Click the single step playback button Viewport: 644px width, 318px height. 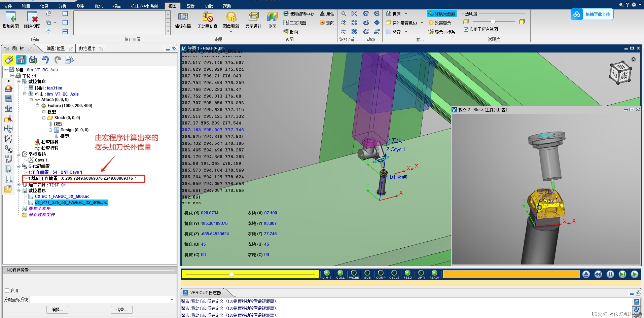(622, 274)
